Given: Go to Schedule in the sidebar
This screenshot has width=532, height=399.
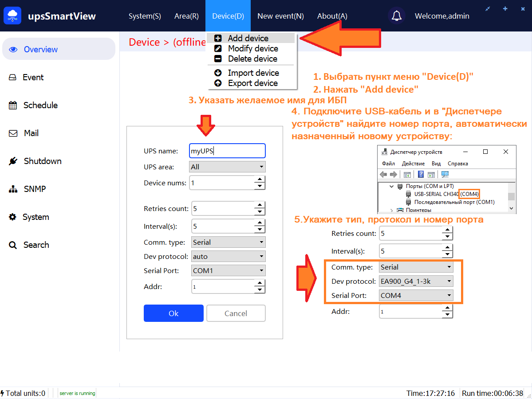Looking at the screenshot, I should coord(40,105).
